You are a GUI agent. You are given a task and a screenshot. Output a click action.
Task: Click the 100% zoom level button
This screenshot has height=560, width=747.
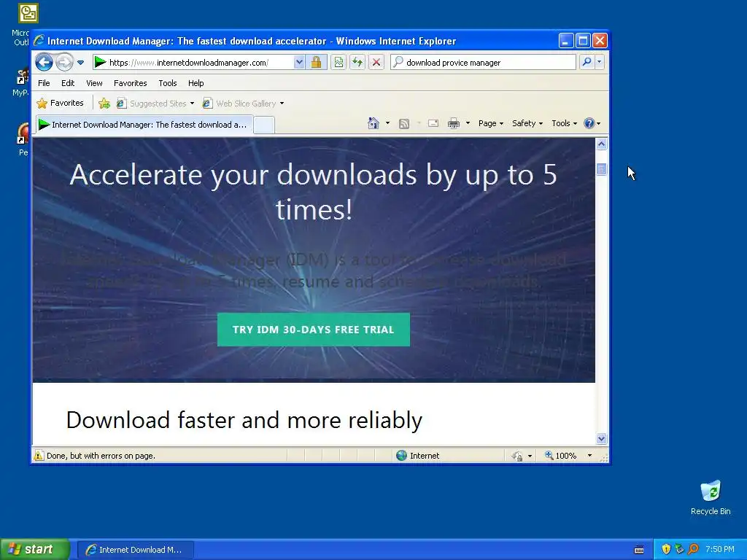click(x=561, y=456)
